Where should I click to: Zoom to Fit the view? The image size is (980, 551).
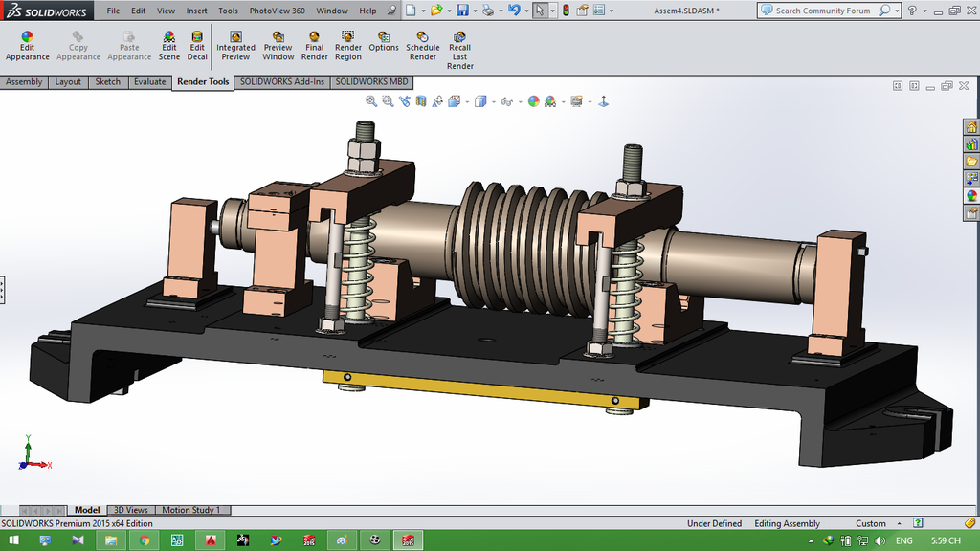point(371,101)
